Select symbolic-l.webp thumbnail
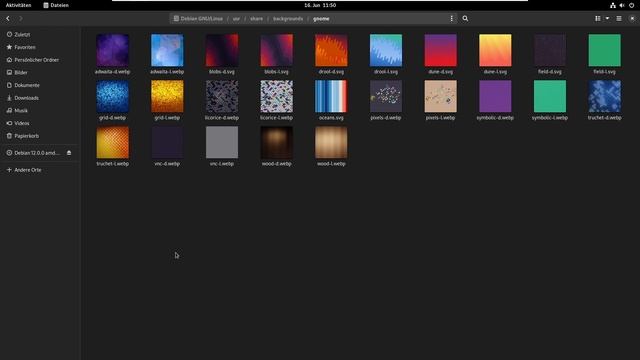640x360 pixels. (550, 96)
